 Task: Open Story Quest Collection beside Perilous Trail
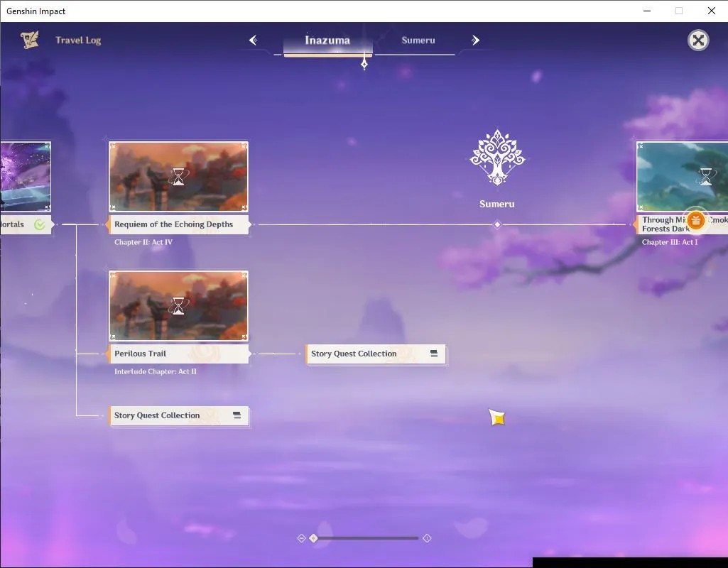(376, 354)
